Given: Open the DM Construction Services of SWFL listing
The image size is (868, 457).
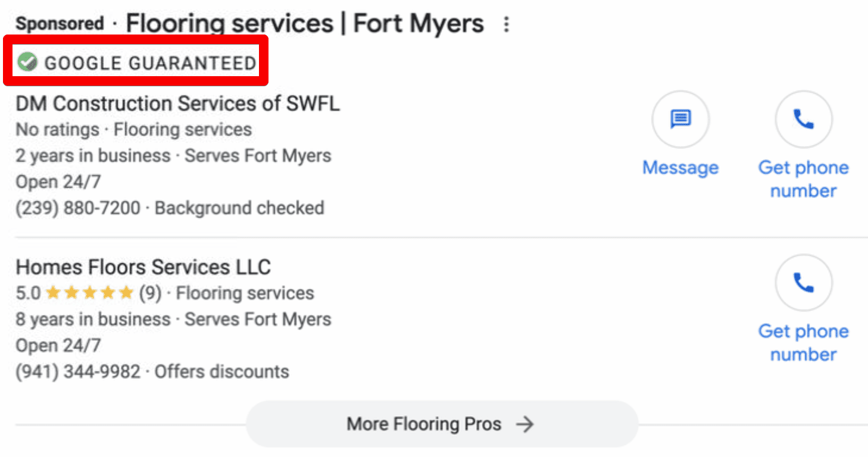Looking at the screenshot, I should 177,104.
